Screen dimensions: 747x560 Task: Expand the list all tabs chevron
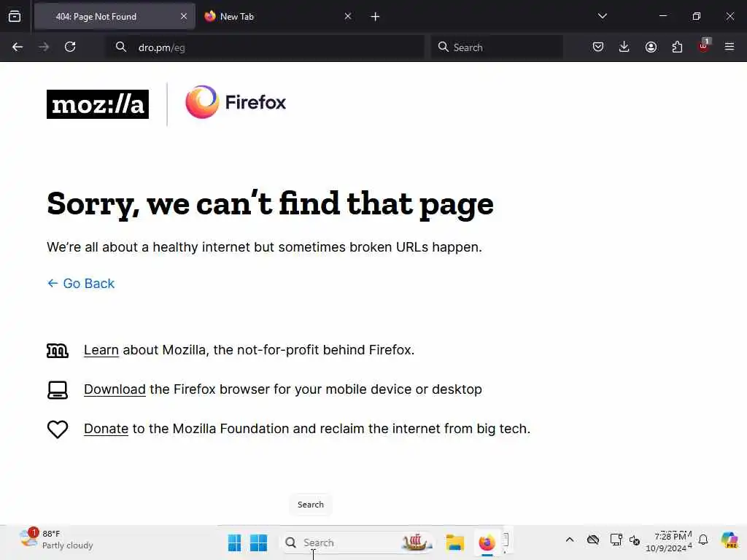(x=602, y=16)
